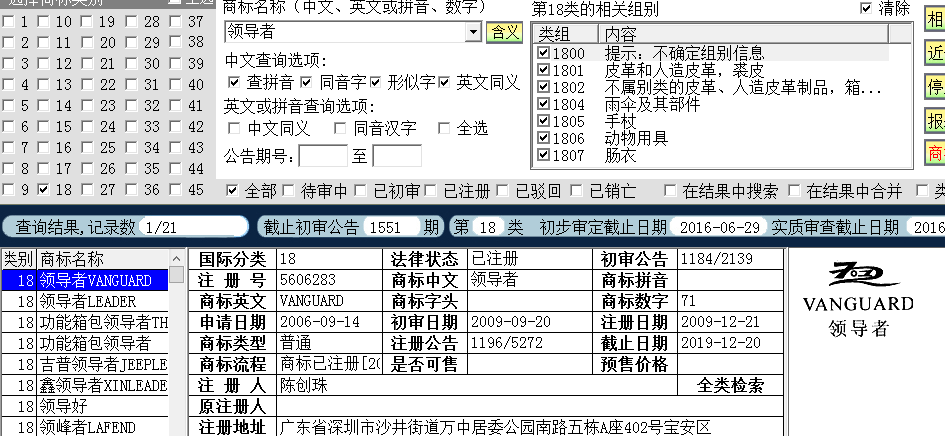The height and width of the screenshot is (436, 945).
Task: Enable 在结果中合并 option
Action: click(794, 191)
